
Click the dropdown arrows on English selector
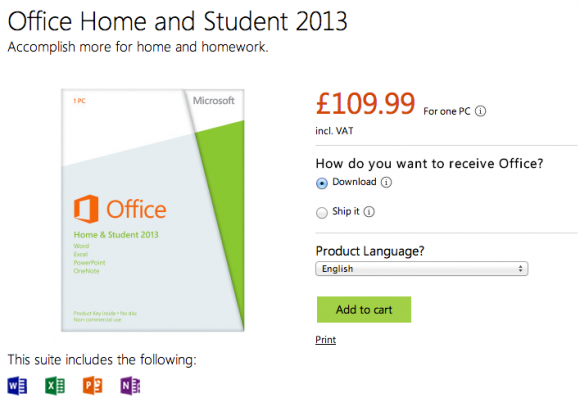tap(520, 269)
